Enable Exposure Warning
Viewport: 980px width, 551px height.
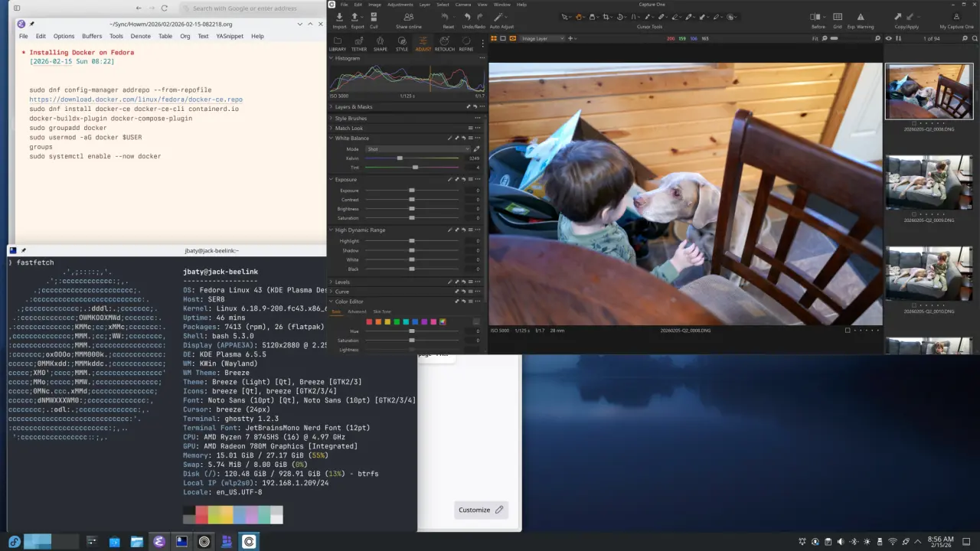tap(861, 16)
